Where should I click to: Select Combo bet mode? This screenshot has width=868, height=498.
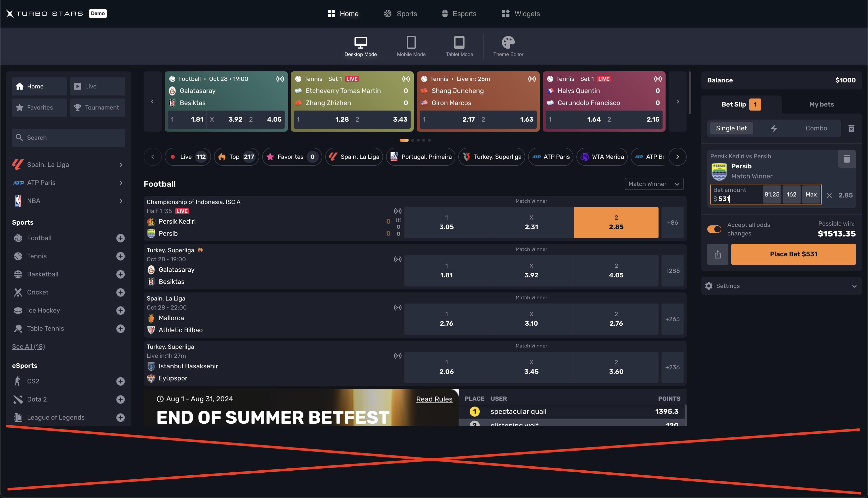click(x=816, y=128)
